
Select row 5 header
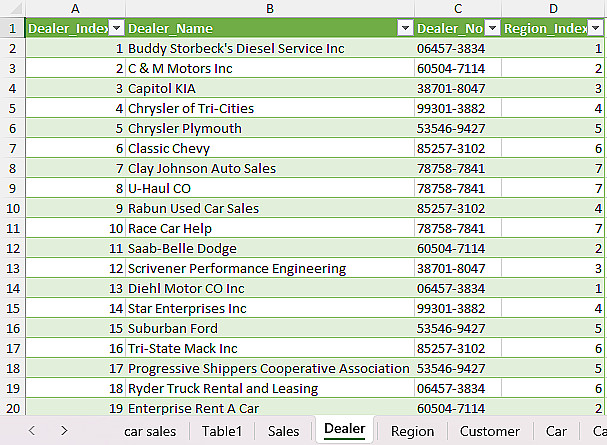click(x=12, y=108)
